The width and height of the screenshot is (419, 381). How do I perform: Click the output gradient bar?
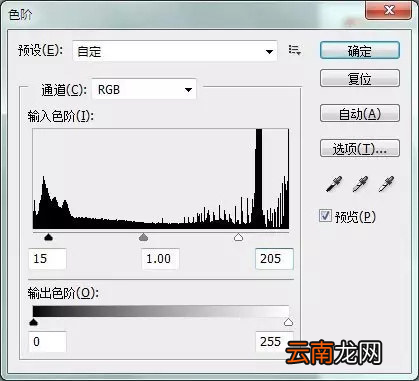click(x=161, y=311)
